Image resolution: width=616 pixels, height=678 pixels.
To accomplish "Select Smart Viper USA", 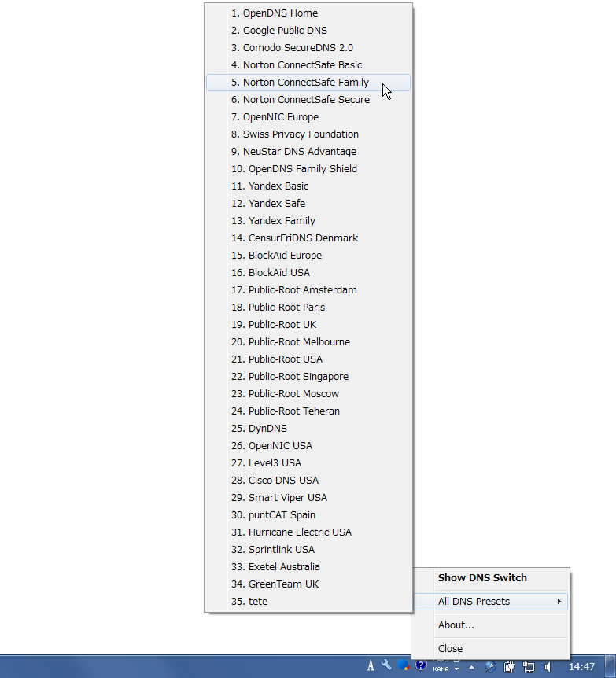I will 308,498.
